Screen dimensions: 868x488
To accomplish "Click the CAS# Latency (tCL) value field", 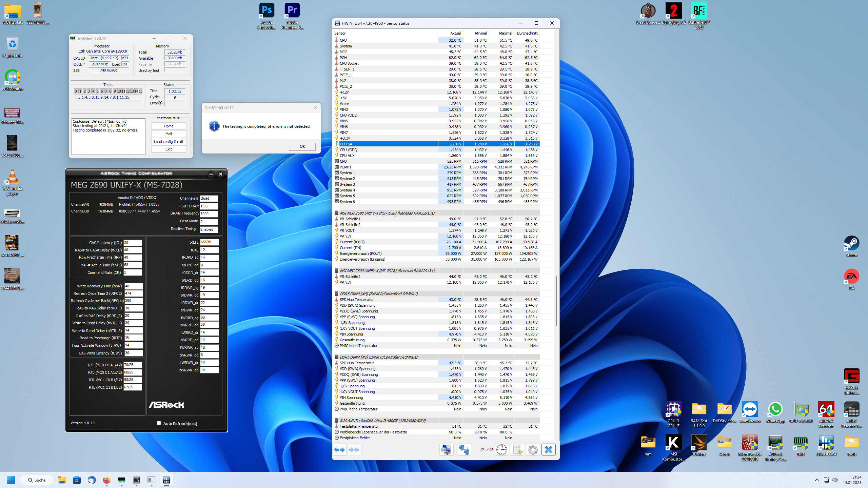I will click(x=132, y=243).
